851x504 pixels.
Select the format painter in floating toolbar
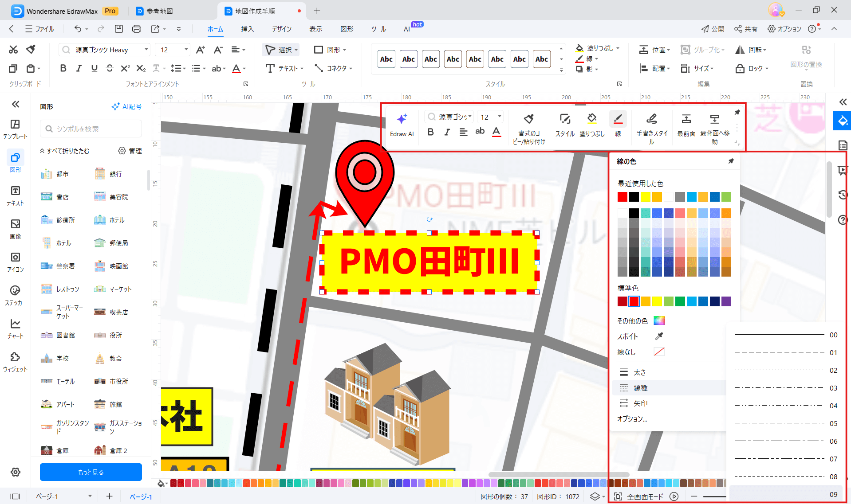click(528, 119)
